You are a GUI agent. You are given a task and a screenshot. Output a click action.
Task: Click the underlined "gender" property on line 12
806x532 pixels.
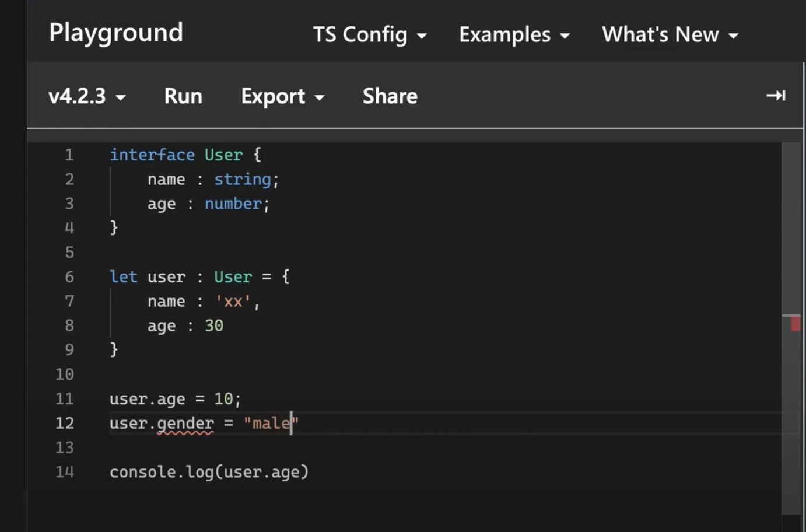(185, 423)
